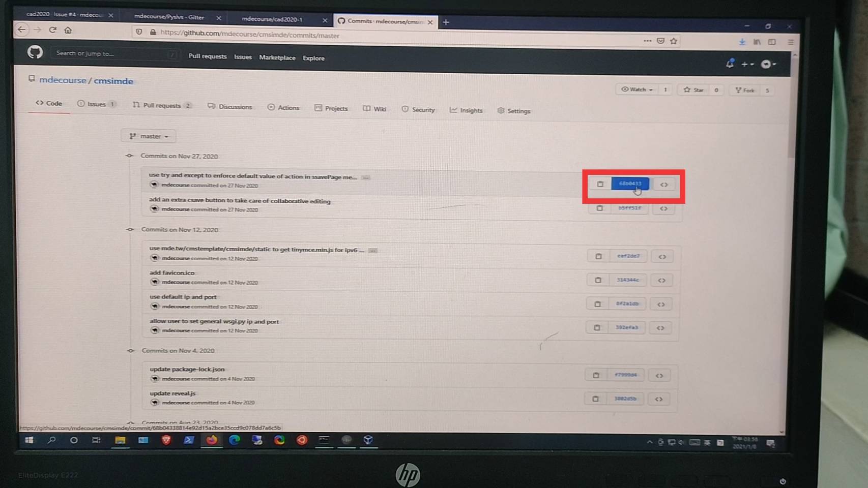Open the cmsimde repository link
This screenshot has width=868, height=488.
(113, 81)
